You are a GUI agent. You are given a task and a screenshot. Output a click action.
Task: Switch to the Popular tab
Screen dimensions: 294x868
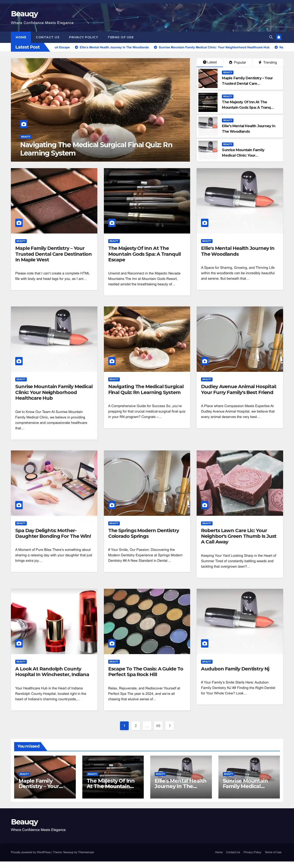click(x=237, y=62)
